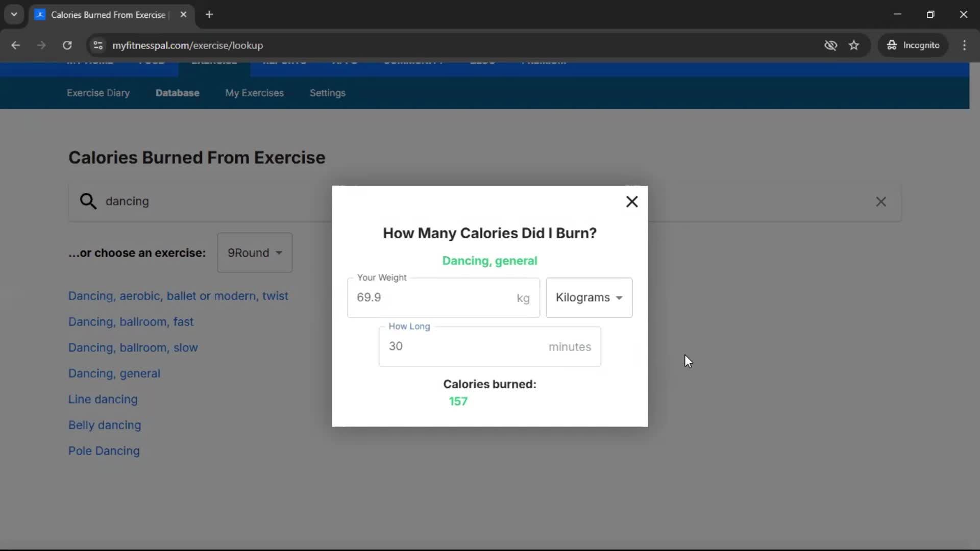Click the Calories Burned From Exercise tab title
This screenshot has height=551, width=980.
coord(108,15)
